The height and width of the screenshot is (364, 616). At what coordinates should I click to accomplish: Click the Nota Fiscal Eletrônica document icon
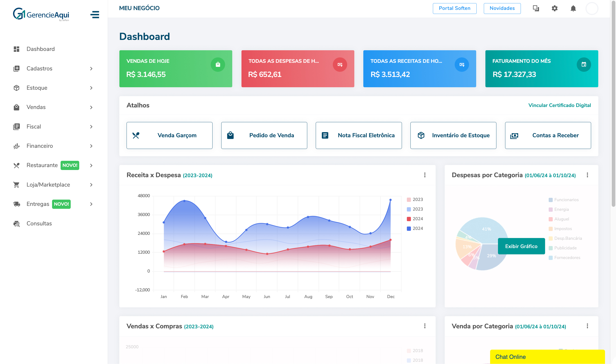coord(325,135)
